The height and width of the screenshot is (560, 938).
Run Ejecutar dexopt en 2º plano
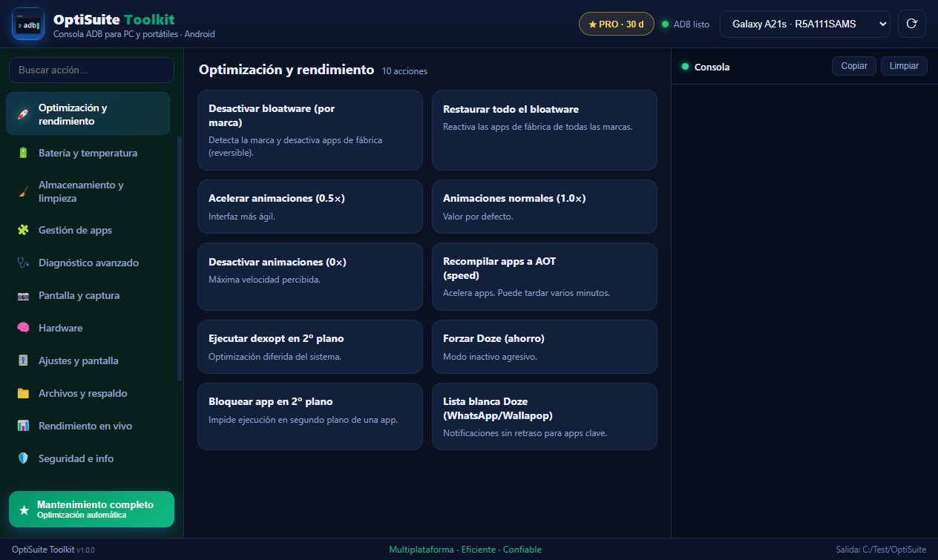click(x=310, y=347)
